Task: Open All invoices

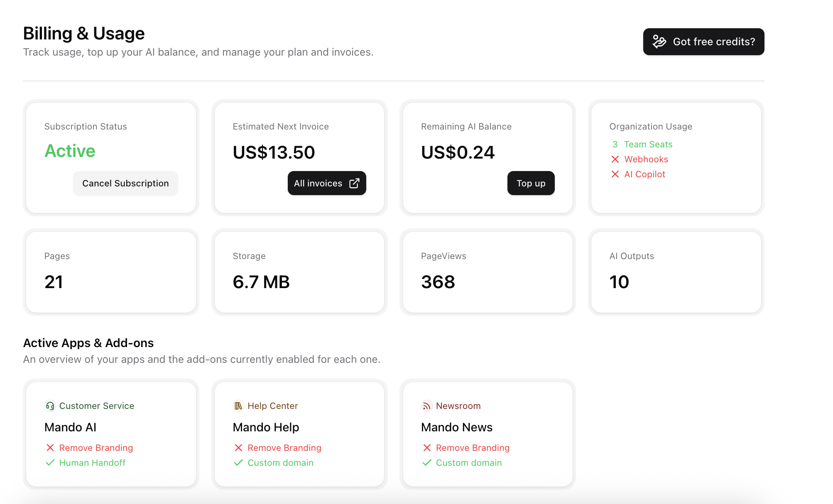Action: click(318, 183)
